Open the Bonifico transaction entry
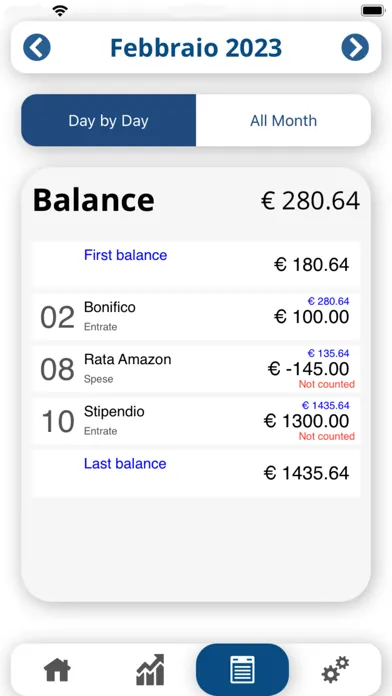The image size is (392, 696). click(x=196, y=316)
